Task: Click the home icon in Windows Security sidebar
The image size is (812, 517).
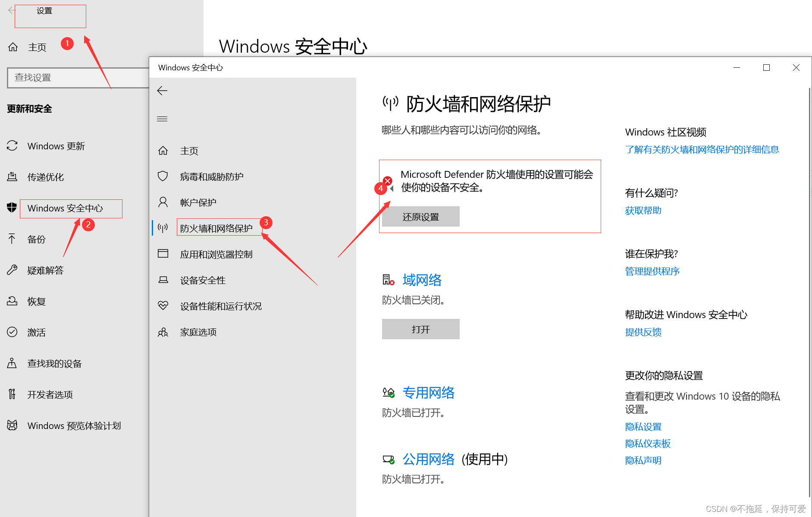Action: pos(163,151)
